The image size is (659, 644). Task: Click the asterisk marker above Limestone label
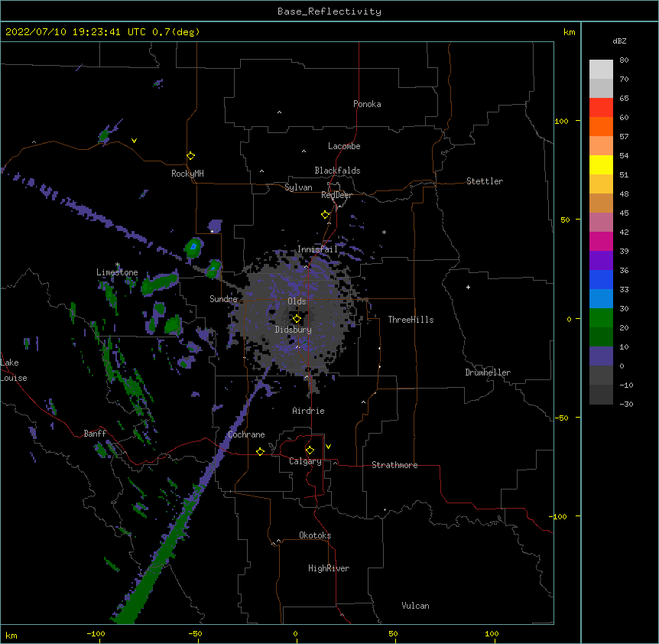tap(118, 265)
